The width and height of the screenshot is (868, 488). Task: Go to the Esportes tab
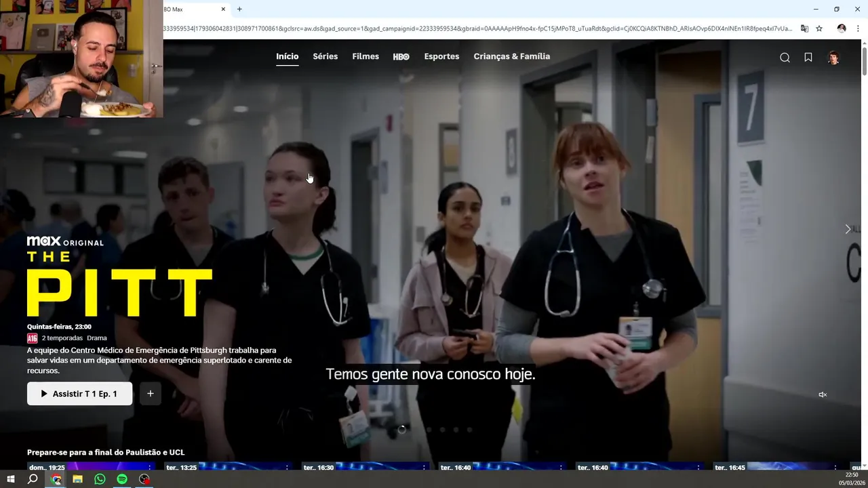[441, 56]
